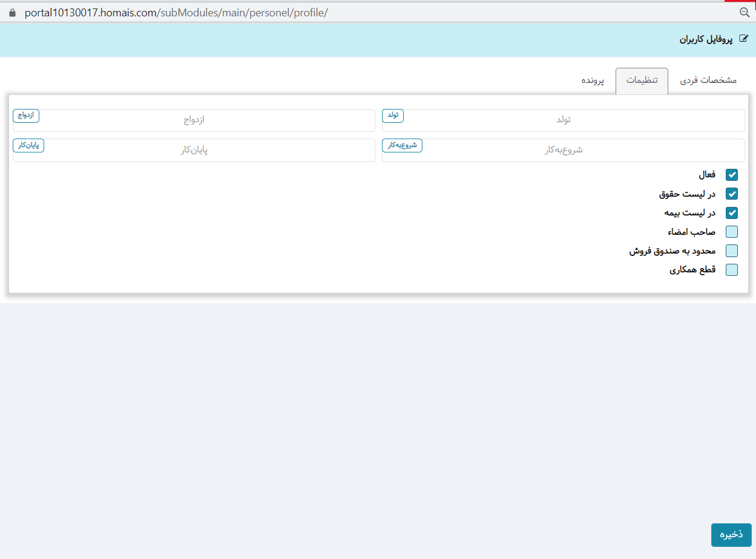The height and width of the screenshot is (559, 756).
Task: Click the در لیست بیمه label text
Action: tap(689, 213)
